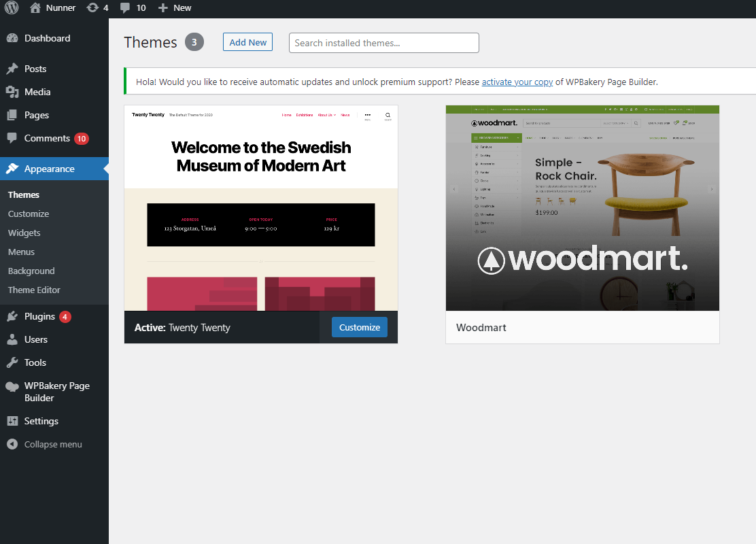756x544 pixels.
Task: Click the Woodmart theme name
Action: click(481, 328)
